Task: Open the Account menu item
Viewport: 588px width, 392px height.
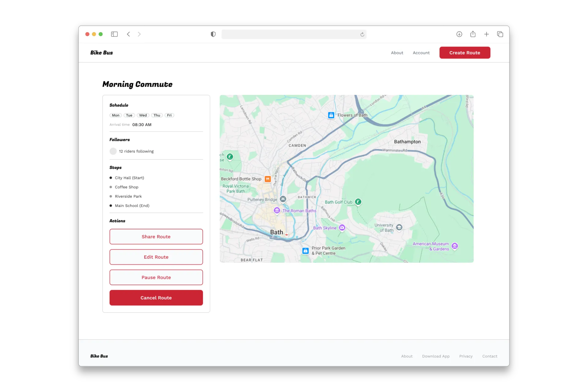Action: click(x=421, y=53)
